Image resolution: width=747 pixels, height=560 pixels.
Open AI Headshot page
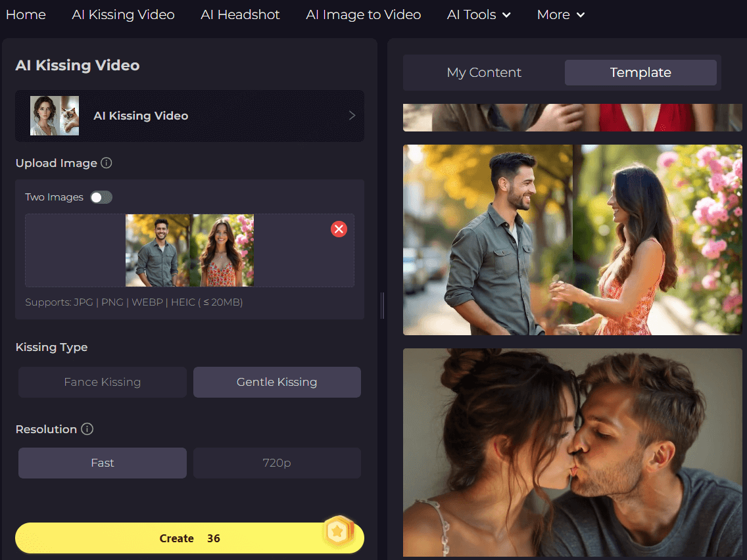(x=240, y=14)
